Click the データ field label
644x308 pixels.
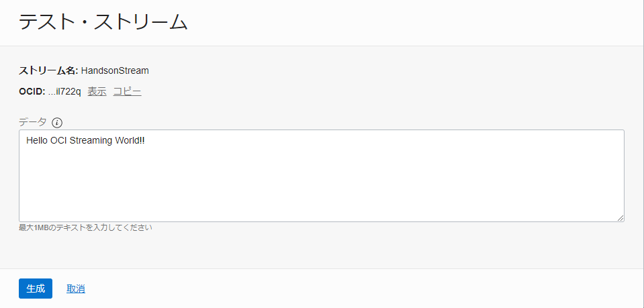[x=33, y=122]
